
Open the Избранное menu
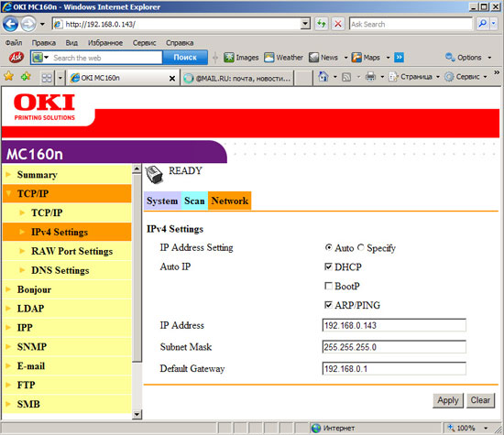pyautogui.click(x=105, y=43)
